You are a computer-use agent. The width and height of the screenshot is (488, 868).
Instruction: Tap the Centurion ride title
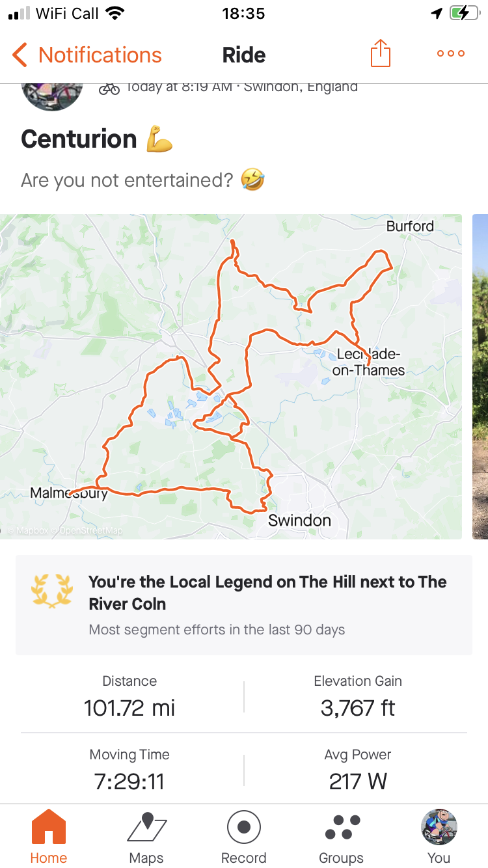click(79, 139)
